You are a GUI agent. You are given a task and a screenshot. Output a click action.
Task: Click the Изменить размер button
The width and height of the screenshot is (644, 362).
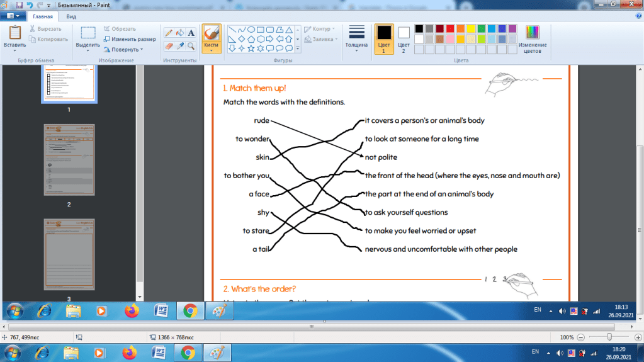click(x=129, y=39)
